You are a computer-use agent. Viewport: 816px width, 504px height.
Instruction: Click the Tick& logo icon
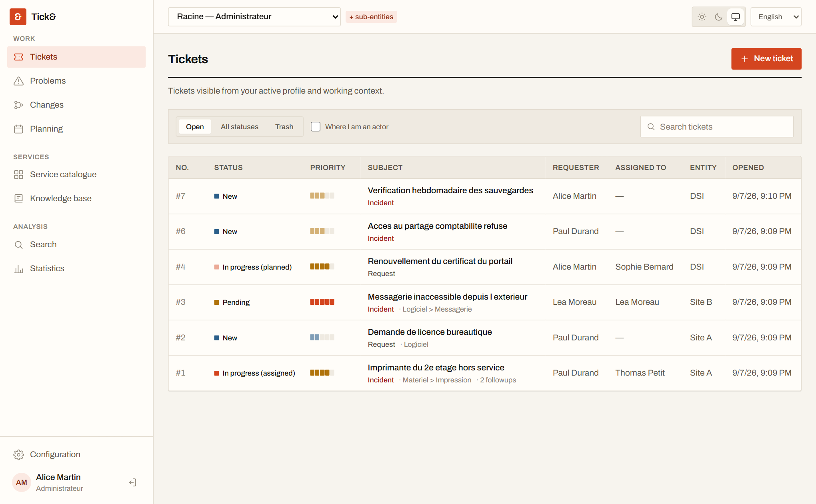18,17
